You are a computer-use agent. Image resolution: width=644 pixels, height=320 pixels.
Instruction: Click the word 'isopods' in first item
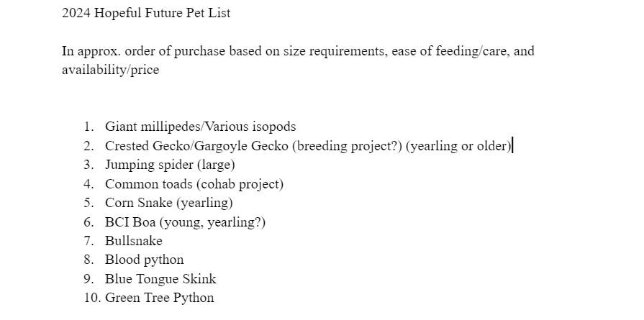(274, 127)
